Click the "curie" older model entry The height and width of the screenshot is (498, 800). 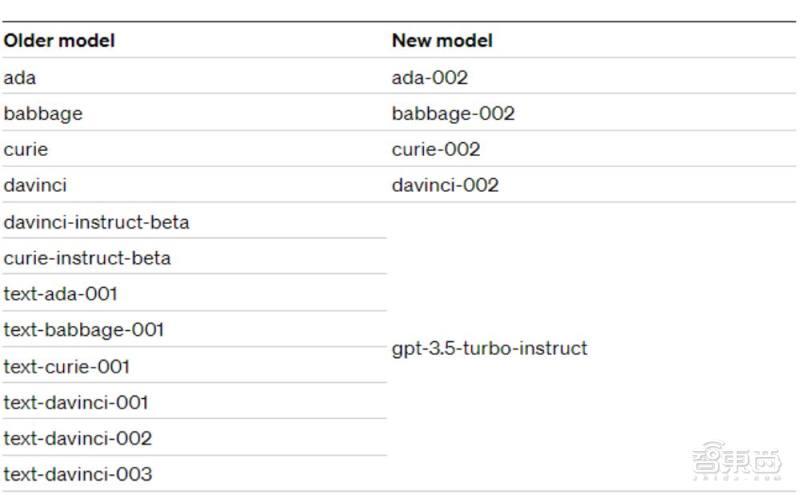(26, 149)
